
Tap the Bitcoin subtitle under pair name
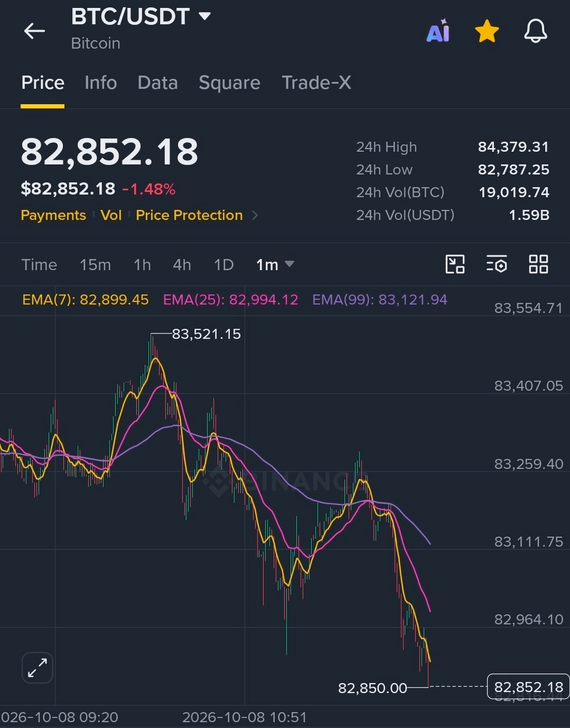[x=96, y=43]
